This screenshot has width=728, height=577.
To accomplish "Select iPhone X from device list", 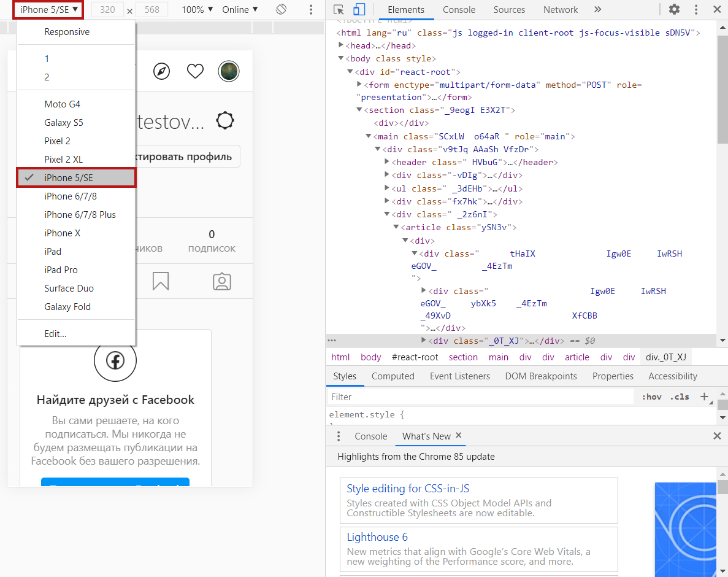I will click(63, 233).
